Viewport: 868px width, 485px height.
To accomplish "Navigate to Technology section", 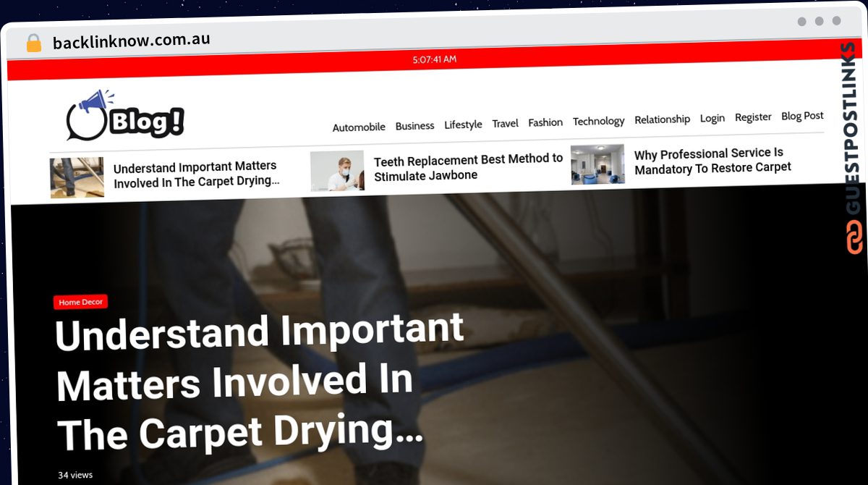I will click(x=598, y=121).
